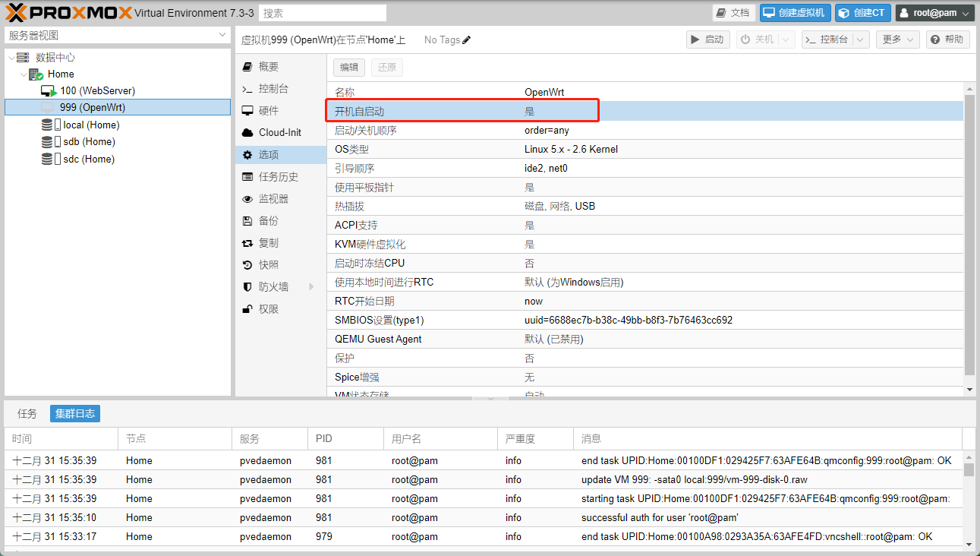This screenshot has width=980, height=556.
Task: Select the ACPI支持 row
Action: (x=647, y=225)
